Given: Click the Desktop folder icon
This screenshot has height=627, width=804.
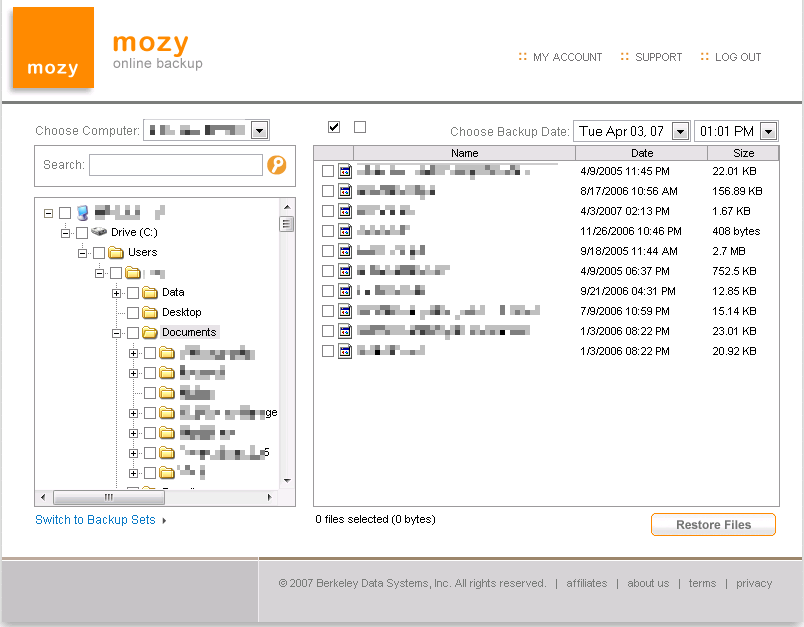Looking at the screenshot, I should pyautogui.click(x=150, y=312).
